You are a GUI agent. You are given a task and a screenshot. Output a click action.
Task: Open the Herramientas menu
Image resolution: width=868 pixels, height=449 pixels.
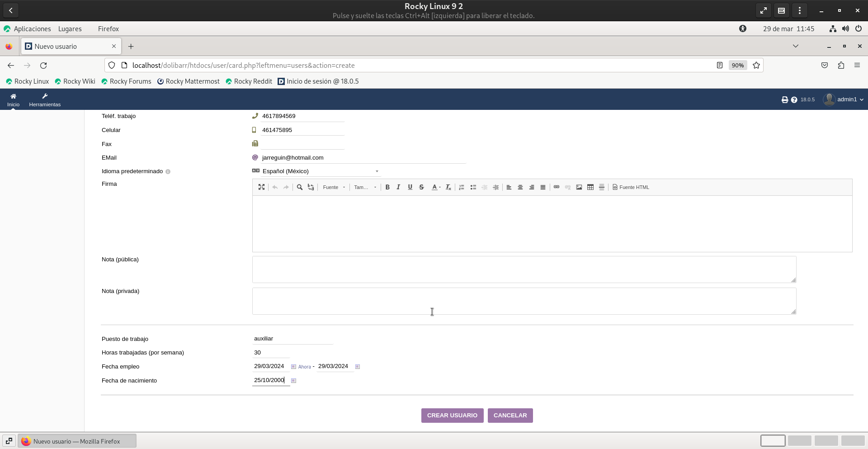click(x=45, y=99)
